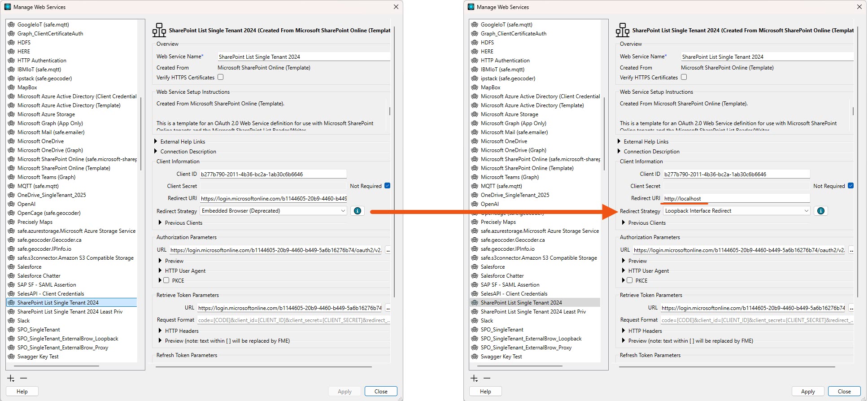
Task: Toggle Verify HTTPS Certificates in left window
Action: tap(221, 77)
